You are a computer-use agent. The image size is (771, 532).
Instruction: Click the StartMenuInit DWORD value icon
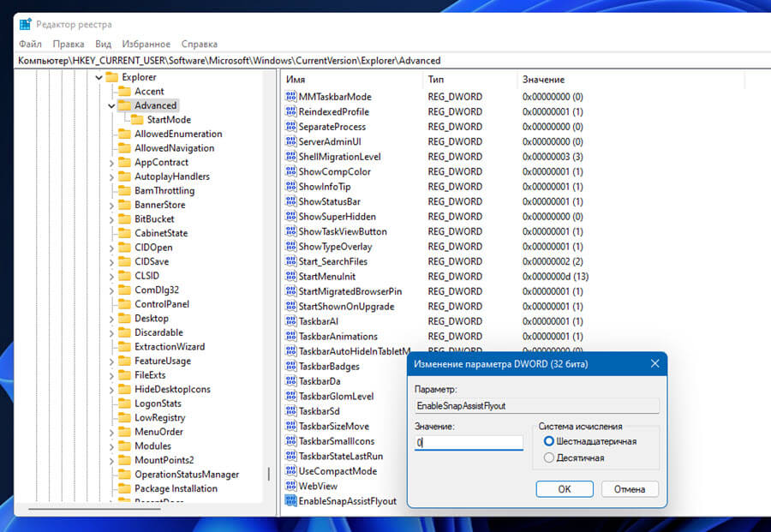(x=290, y=277)
